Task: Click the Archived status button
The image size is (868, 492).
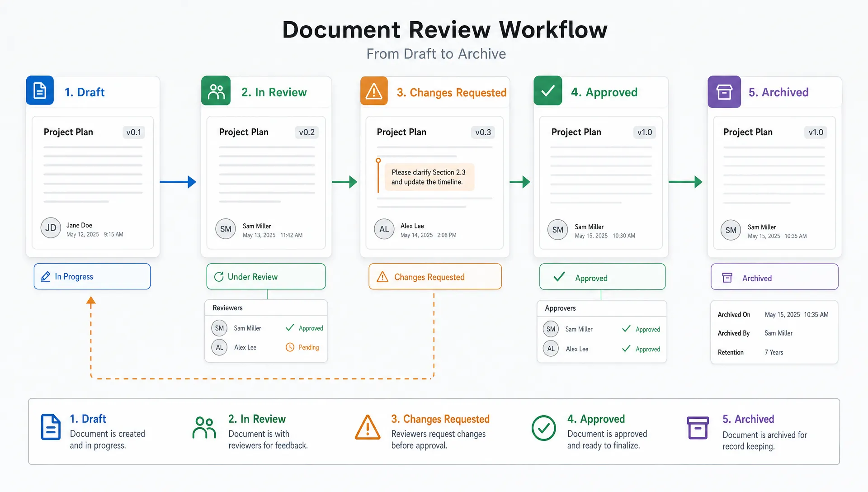Action: click(x=775, y=277)
